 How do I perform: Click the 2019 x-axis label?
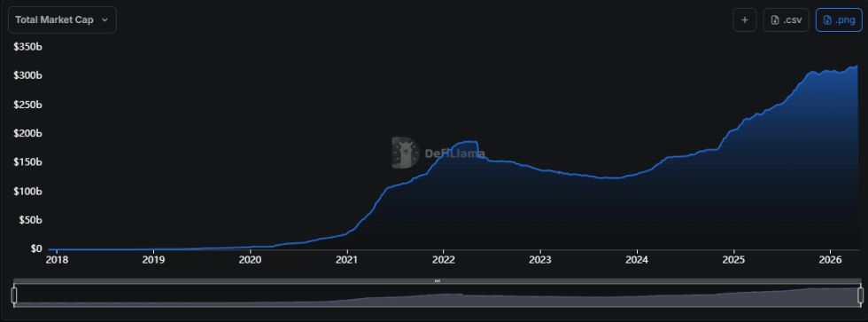click(153, 259)
